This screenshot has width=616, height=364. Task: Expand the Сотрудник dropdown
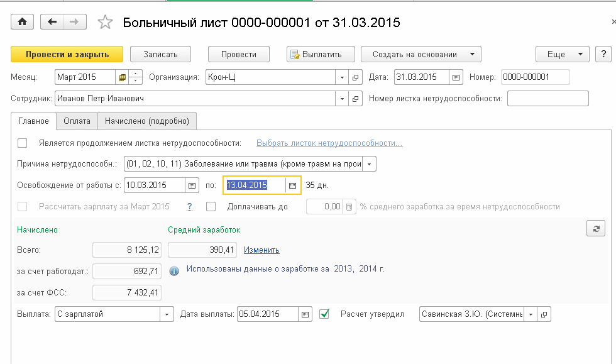click(x=342, y=99)
